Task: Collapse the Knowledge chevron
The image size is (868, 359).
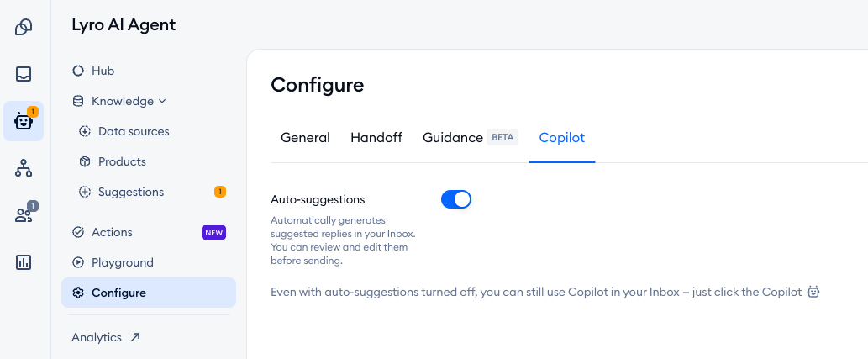Action: pos(162,102)
